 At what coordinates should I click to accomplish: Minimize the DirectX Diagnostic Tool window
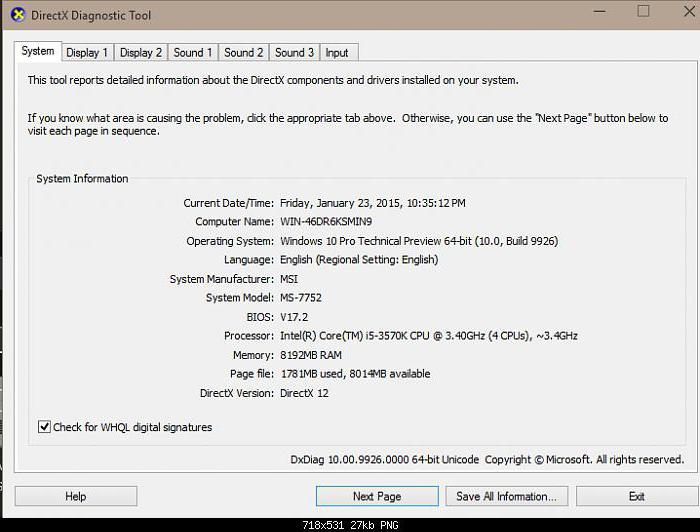600,11
